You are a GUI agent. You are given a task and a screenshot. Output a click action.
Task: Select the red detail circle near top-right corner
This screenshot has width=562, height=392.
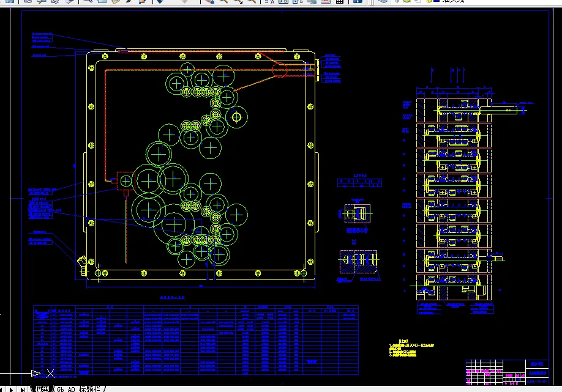pyautogui.click(x=280, y=70)
